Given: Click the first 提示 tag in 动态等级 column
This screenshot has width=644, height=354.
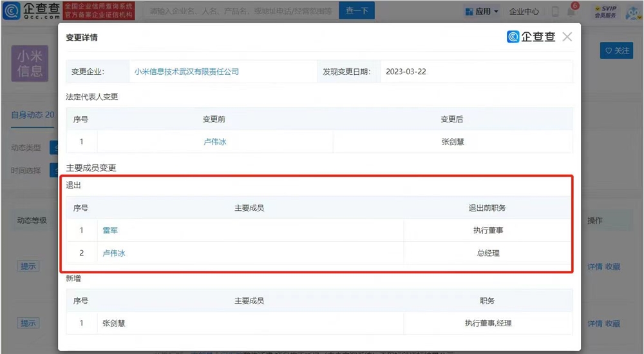Looking at the screenshot, I should (28, 266).
